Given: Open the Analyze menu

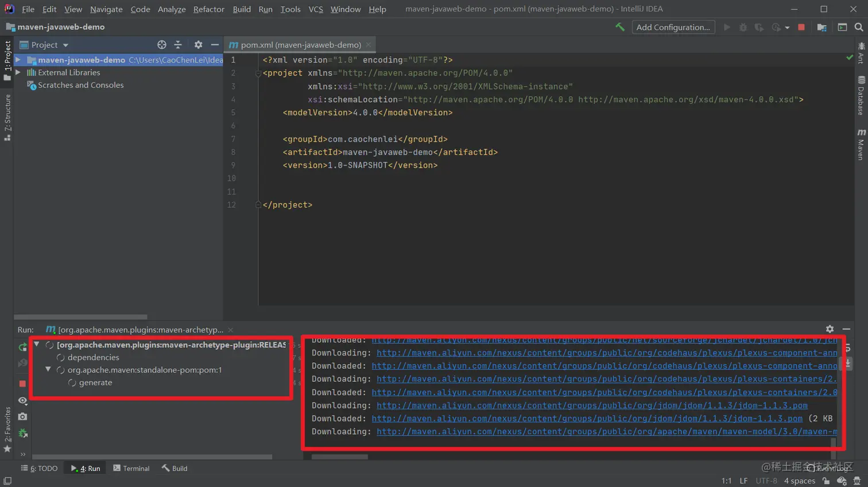Looking at the screenshot, I should [172, 9].
